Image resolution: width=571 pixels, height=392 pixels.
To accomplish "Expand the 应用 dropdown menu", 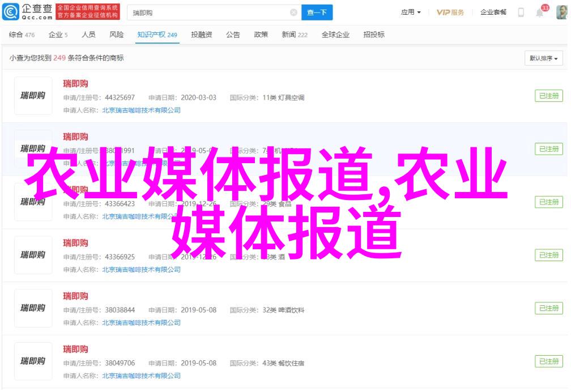I will tap(411, 12).
